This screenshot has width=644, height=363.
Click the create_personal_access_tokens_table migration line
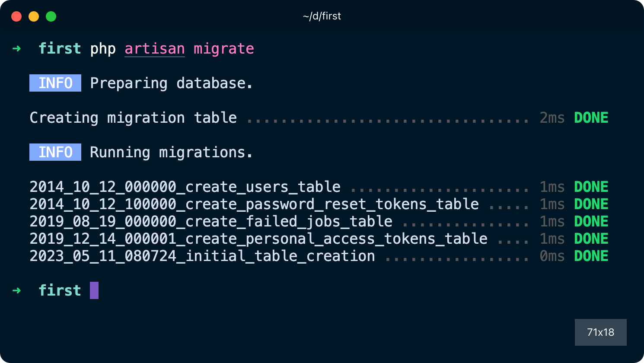point(258,239)
